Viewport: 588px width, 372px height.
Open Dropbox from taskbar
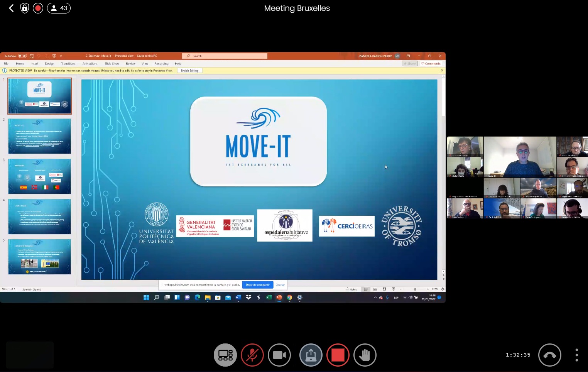pyautogui.click(x=248, y=298)
